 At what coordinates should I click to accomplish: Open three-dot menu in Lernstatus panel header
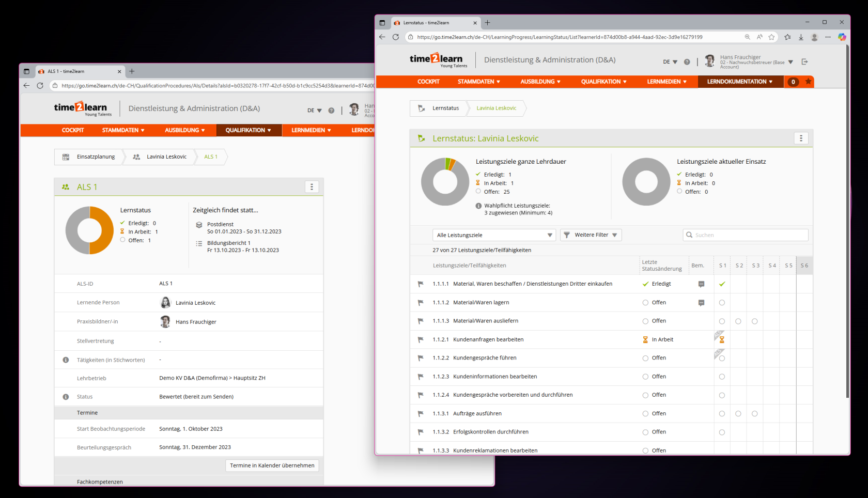pyautogui.click(x=801, y=138)
